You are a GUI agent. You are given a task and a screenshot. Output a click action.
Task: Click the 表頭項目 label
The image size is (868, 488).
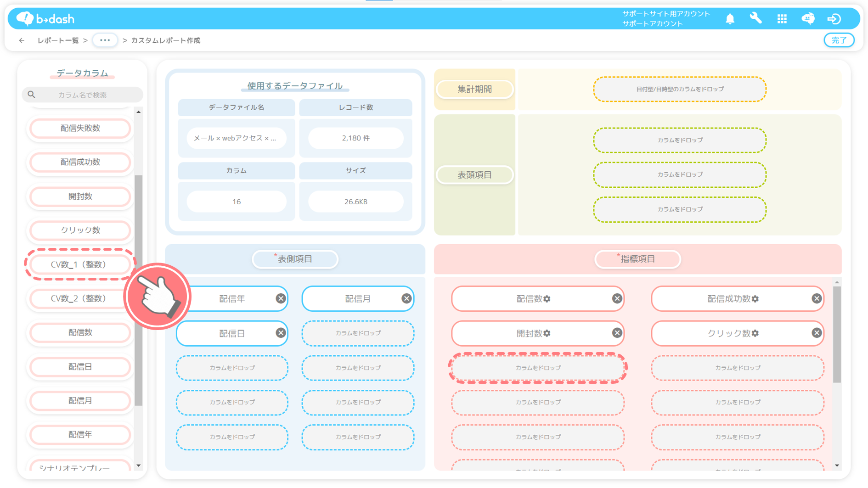(474, 174)
